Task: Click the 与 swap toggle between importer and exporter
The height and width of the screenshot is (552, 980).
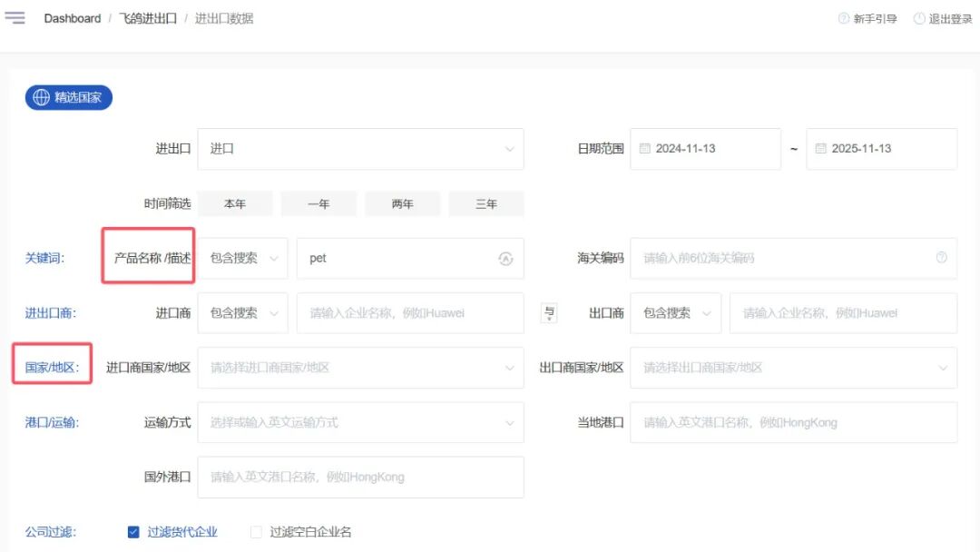Action: pos(549,313)
